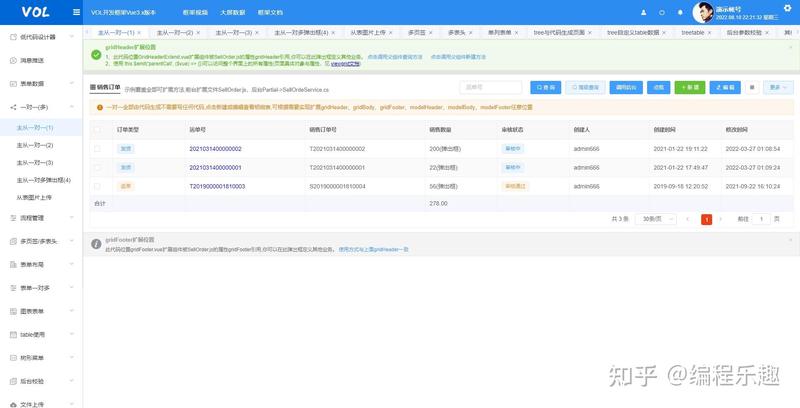The width and height of the screenshot is (800, 408).
Task: Click the 调用后台 button
Action: coord(626,87)
